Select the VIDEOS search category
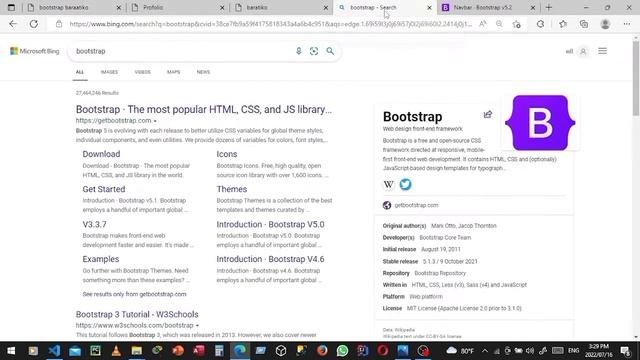640x360 pixels. (142, 72)
